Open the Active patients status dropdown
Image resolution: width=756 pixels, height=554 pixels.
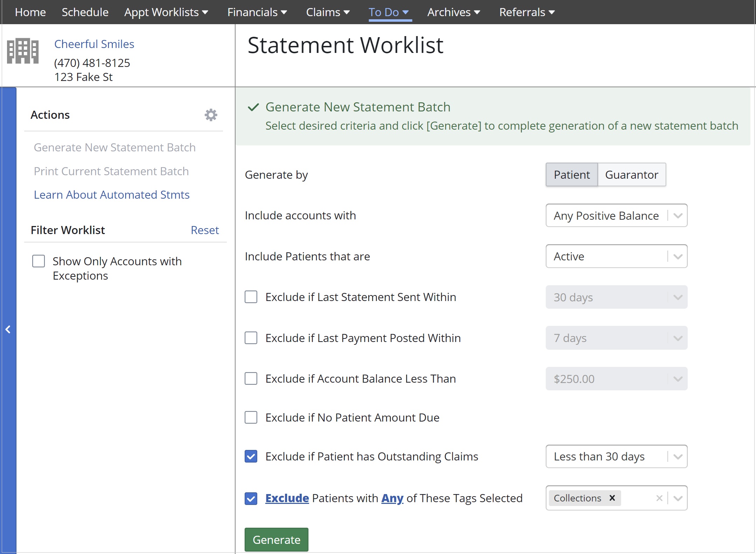pos(616,256)
